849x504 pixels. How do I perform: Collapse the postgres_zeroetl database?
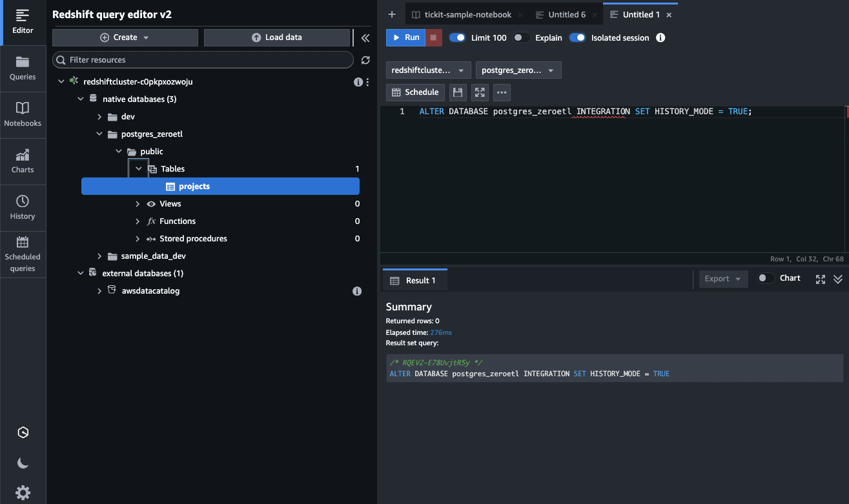99,134
